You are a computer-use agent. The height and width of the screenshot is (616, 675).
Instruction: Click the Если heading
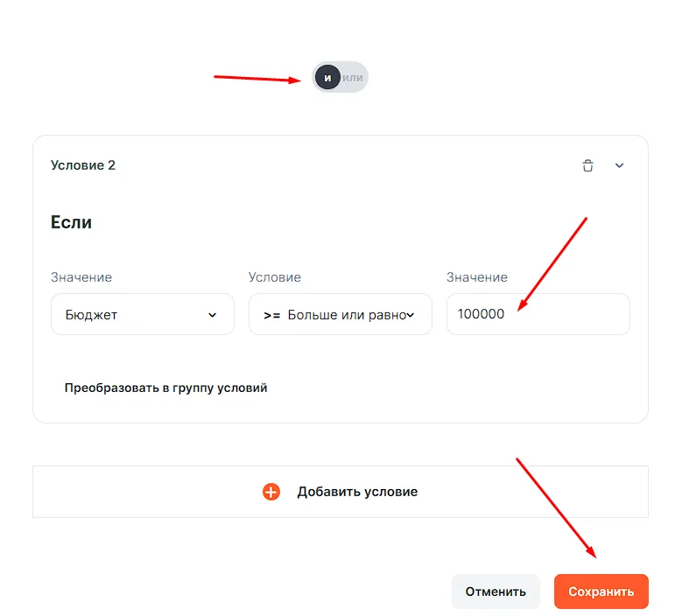72,222
